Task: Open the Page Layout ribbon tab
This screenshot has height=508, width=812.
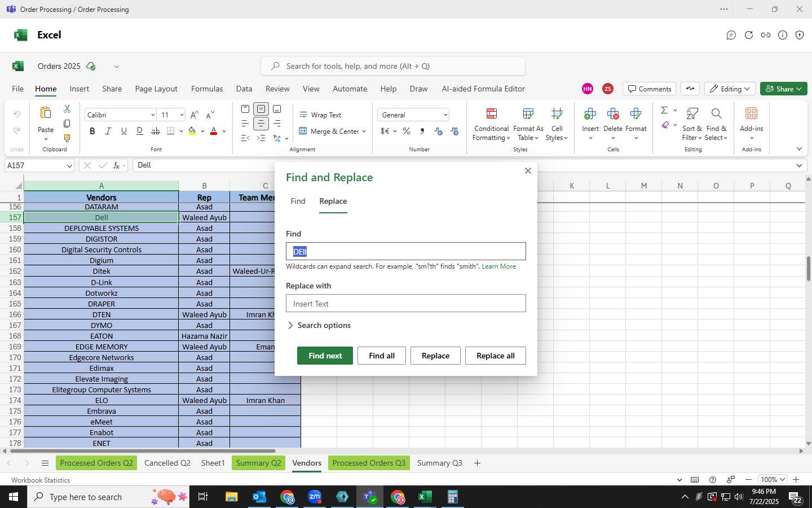Action: tap(156, 89)
